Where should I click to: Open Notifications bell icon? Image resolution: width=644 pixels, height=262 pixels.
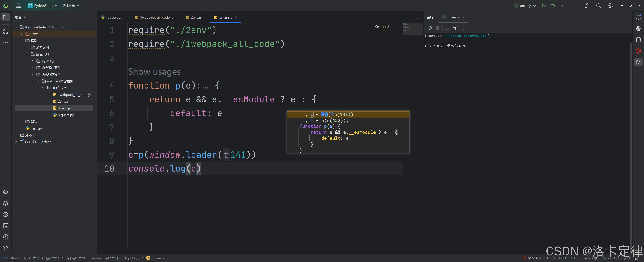pyautogui.click(x=638, y=17)
